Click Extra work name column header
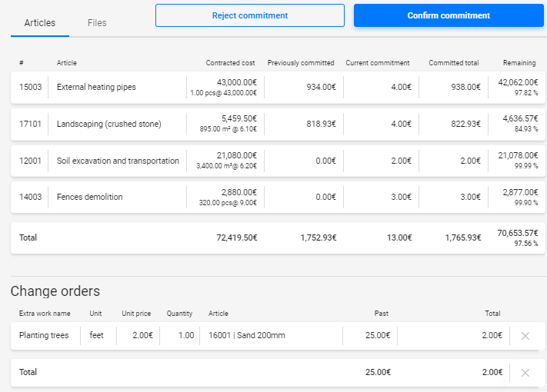This screenshot has width=547, height=392. tap(45, 314)
